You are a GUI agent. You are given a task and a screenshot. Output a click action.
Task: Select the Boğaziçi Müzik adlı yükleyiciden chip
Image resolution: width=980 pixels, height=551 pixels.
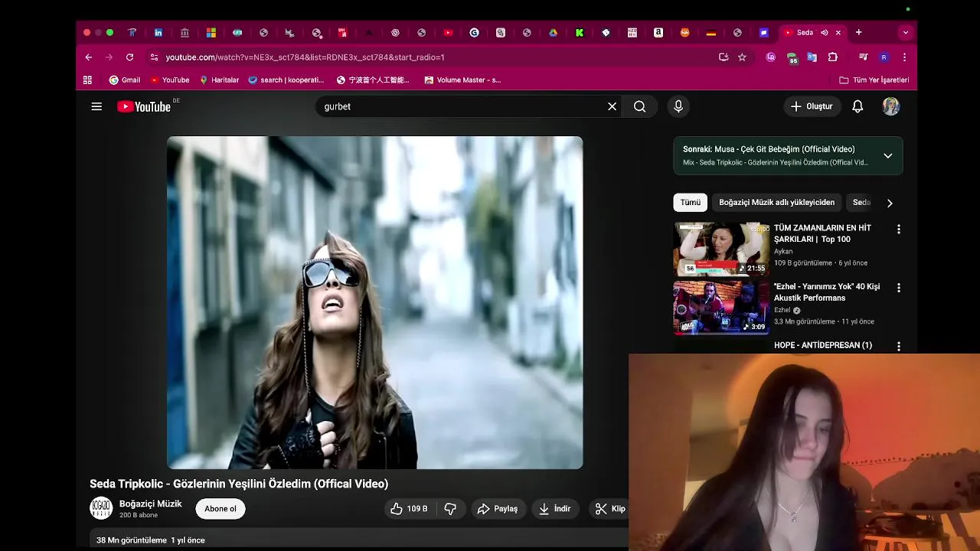(776, 202)
